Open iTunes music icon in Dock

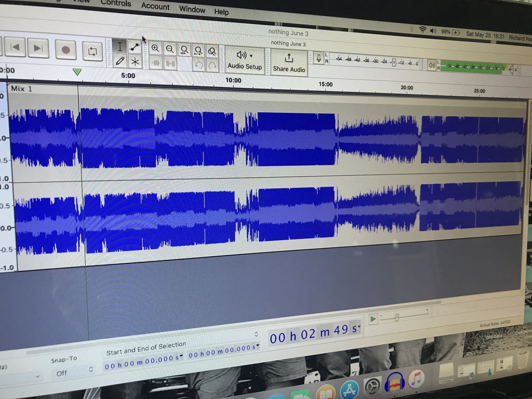coord(416,379)
